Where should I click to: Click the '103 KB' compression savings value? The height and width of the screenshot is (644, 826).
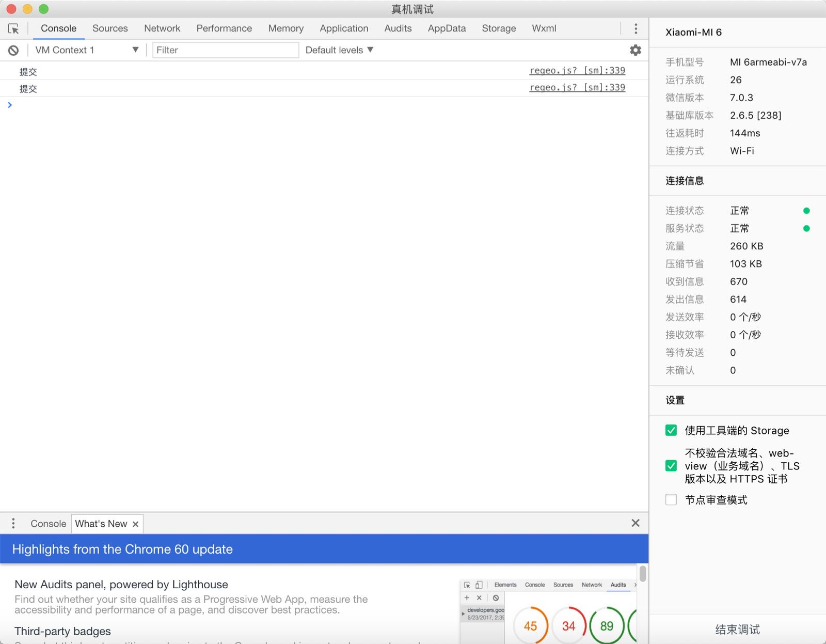tap(746, 264)
